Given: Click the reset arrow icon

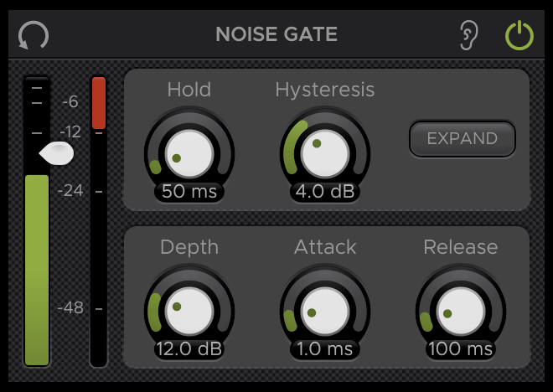Looking at the screenshot, I should 34,35.
